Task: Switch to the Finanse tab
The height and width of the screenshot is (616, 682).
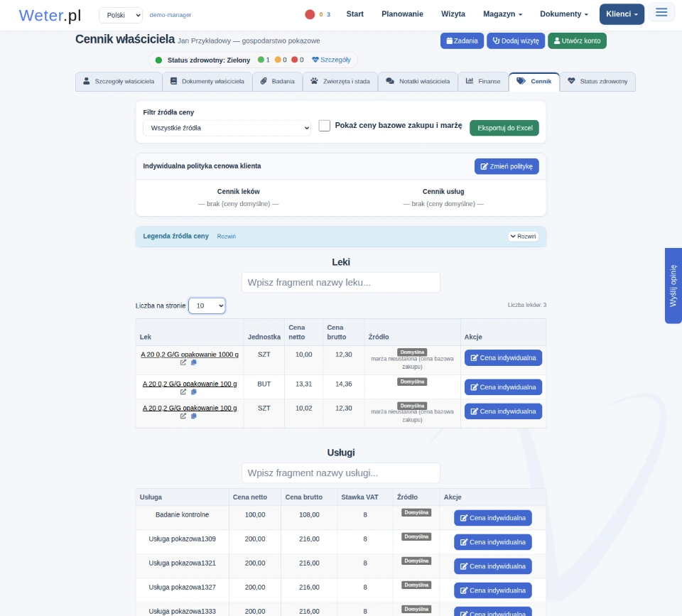Action: [x=483, y=81]
